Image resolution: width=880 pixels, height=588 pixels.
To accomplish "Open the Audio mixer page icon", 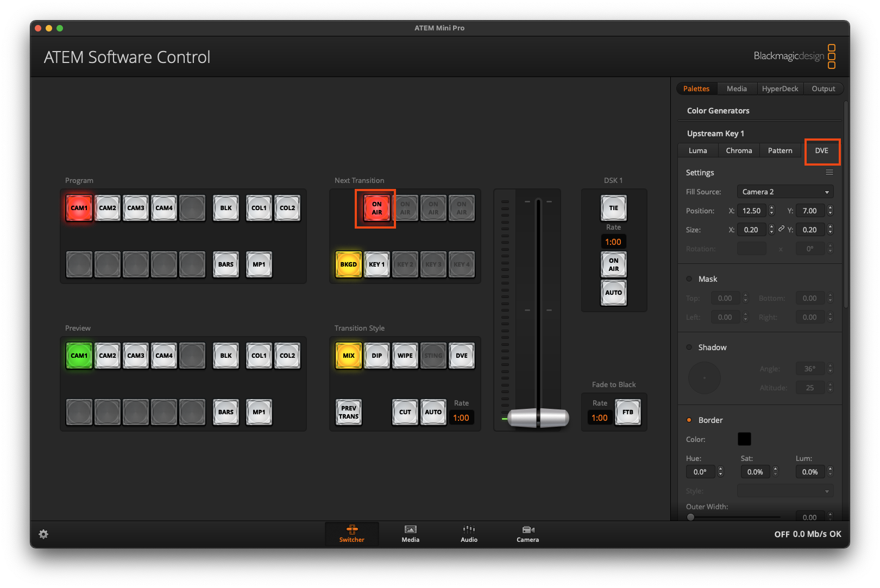I will click(x=469, y=534).
